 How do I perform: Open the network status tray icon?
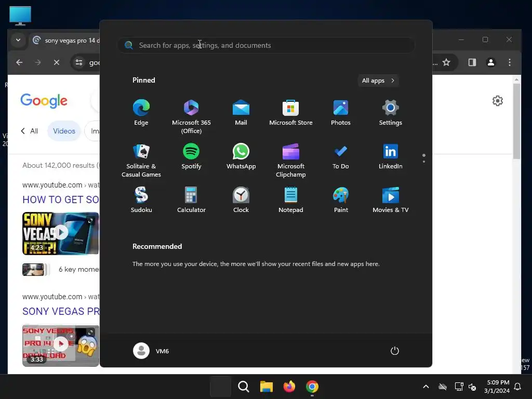click(459, 387)
